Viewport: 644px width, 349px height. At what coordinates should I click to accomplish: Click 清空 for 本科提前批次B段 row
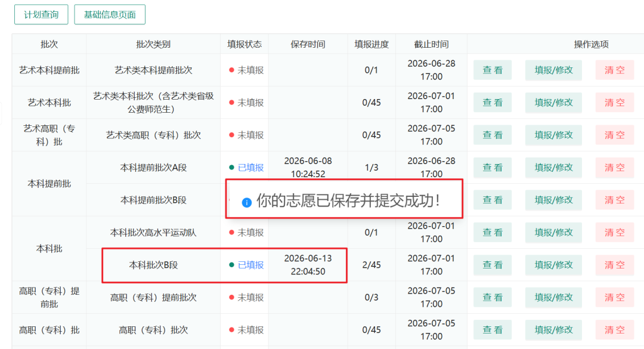point(614,200)
